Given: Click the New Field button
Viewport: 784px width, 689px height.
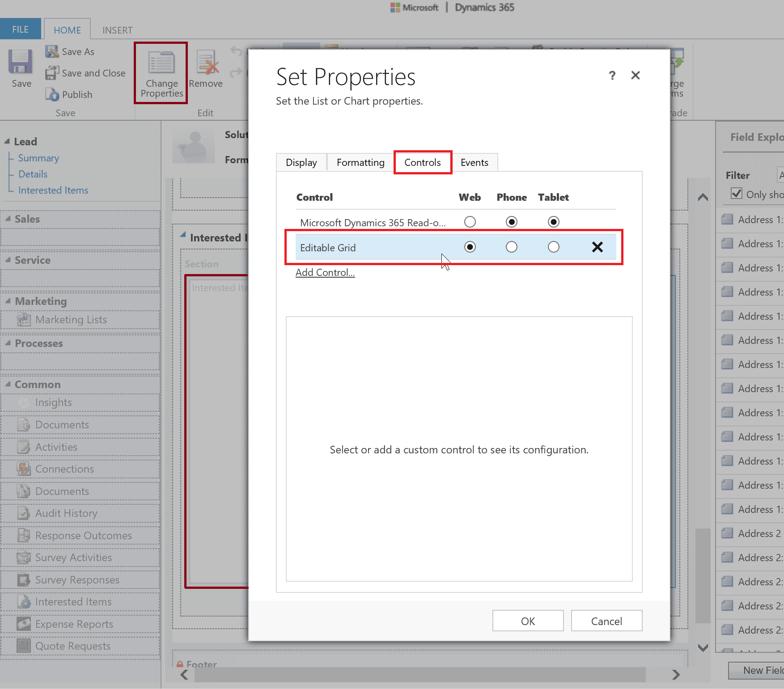Looking at the screenshot, I should click(x=756, y=670).
